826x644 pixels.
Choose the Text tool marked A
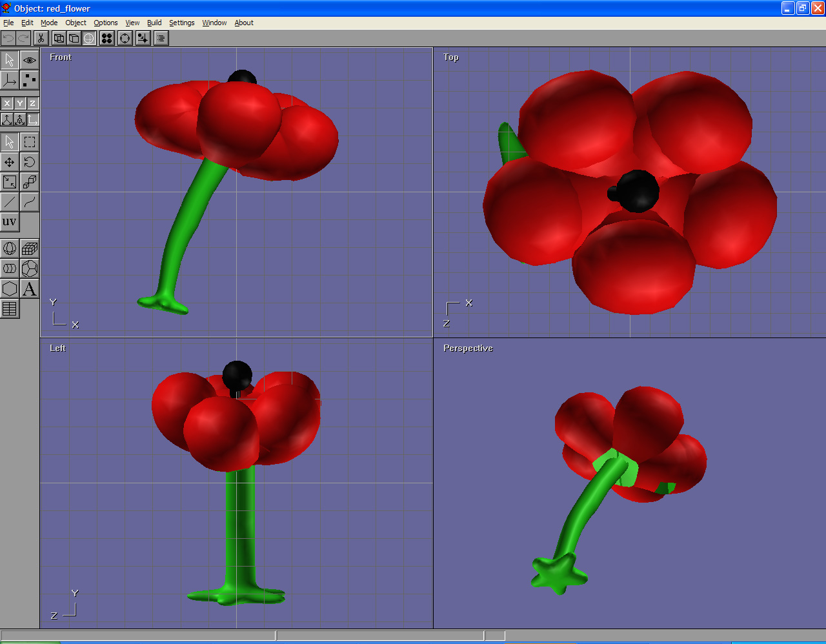[30, 288]
